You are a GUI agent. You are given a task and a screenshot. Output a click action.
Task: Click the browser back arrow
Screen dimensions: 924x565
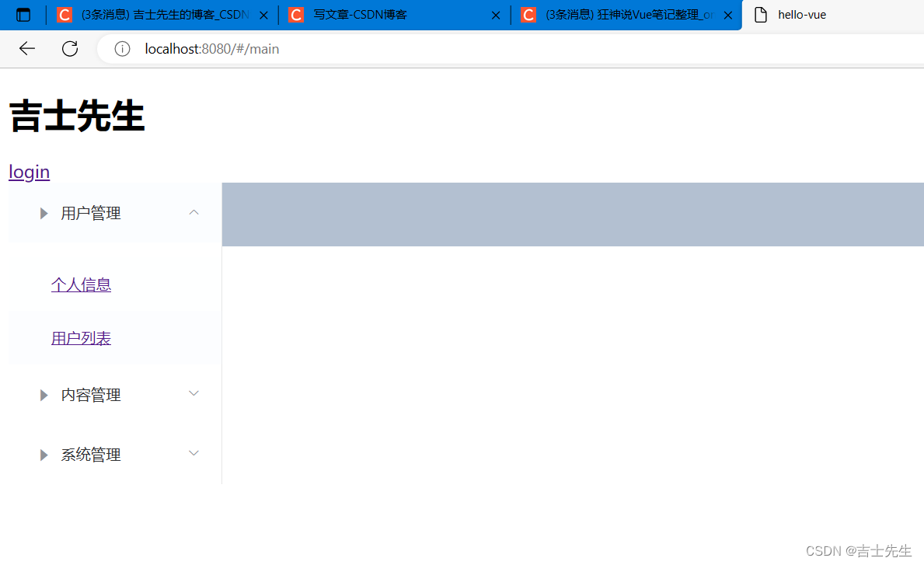[x=27, y=48]
